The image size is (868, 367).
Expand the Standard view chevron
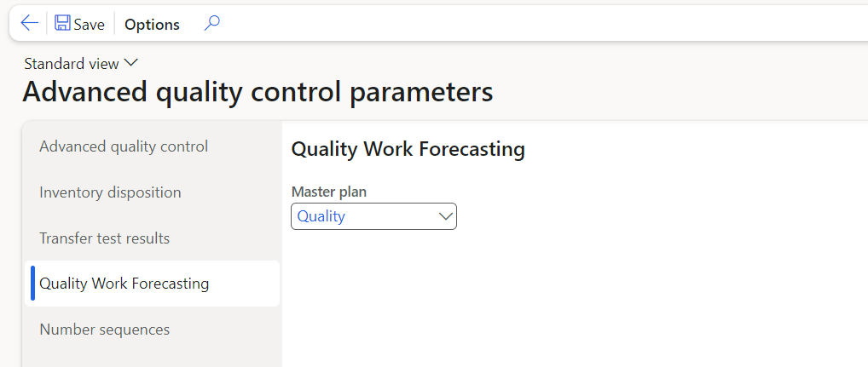tap(130, 63)
